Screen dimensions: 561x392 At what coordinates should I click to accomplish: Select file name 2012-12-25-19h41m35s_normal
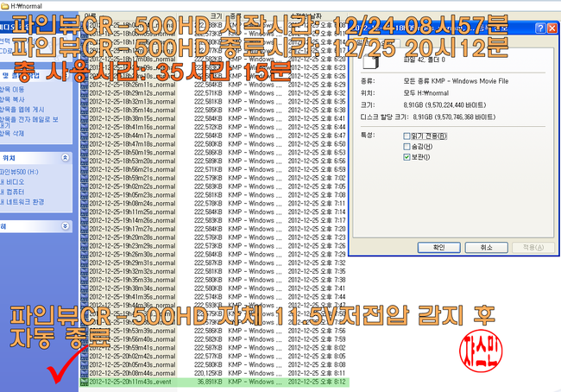132,298
